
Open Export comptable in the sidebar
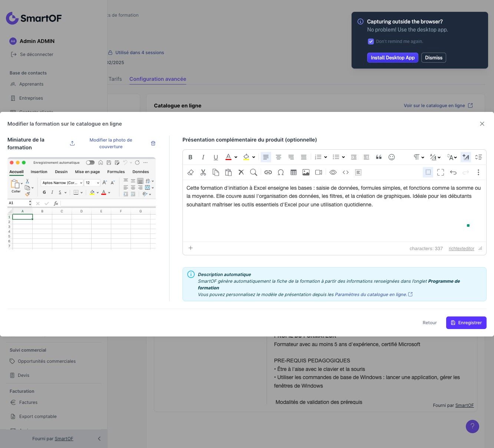(x=38, y=417)
